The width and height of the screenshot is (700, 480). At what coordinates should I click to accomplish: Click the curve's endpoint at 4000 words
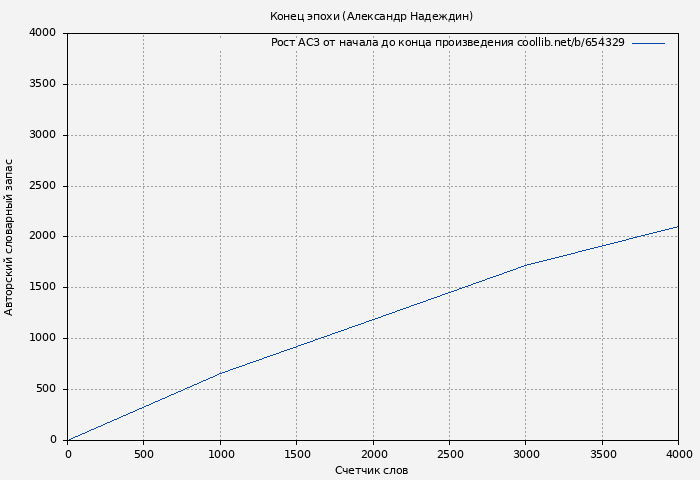point(678,226)
